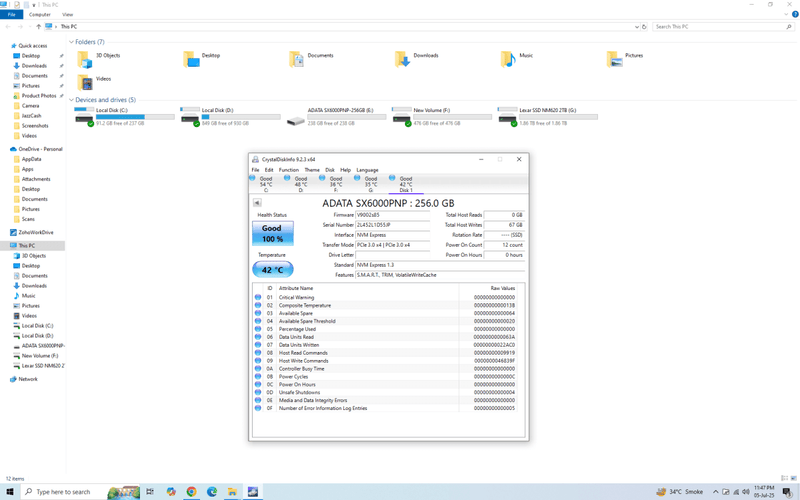Open the Theme menu in CrystalDiskInfo
Image resolution: width=800 pixels, height=500 pixels.
312,170
